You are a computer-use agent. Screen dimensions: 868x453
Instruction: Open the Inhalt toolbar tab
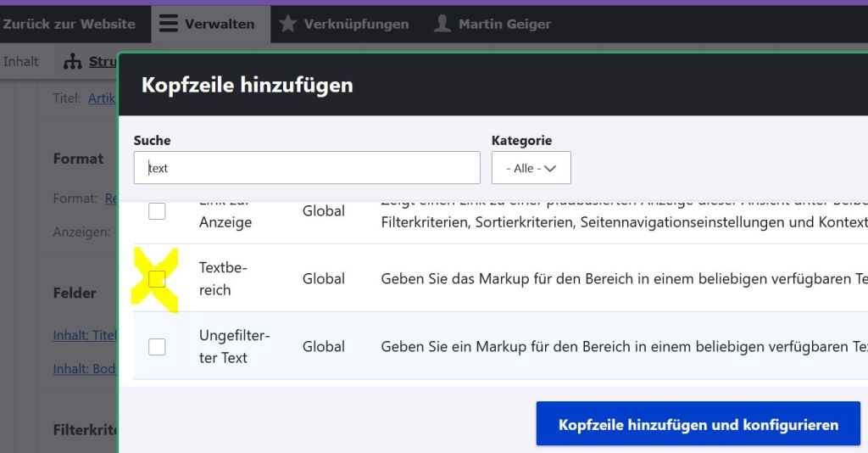(21, 62)
